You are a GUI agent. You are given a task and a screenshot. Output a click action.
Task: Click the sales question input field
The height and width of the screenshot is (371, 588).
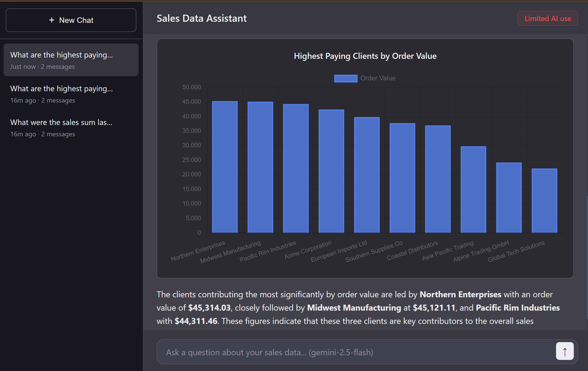click(342, 352)
